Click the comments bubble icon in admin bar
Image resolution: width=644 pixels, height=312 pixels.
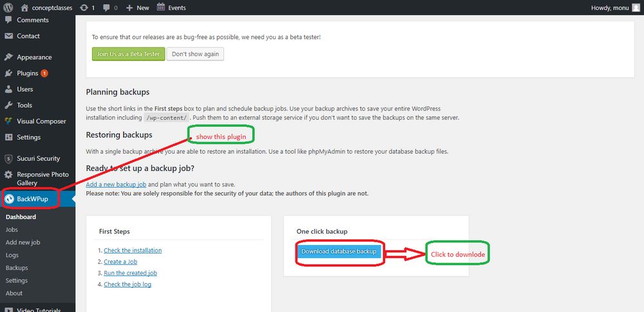click(x=107, y=7)
